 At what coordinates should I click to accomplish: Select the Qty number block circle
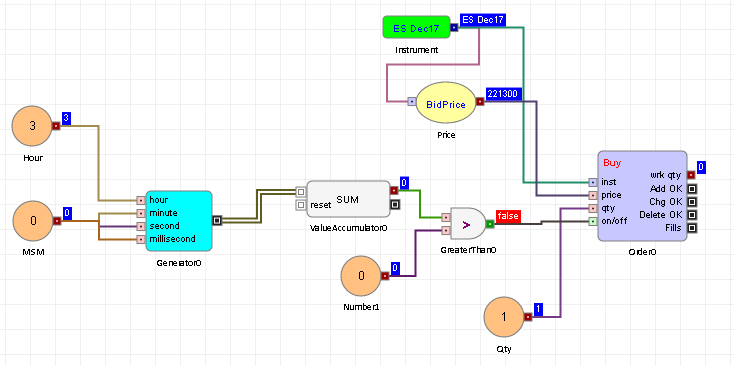(x=504, y=317)
